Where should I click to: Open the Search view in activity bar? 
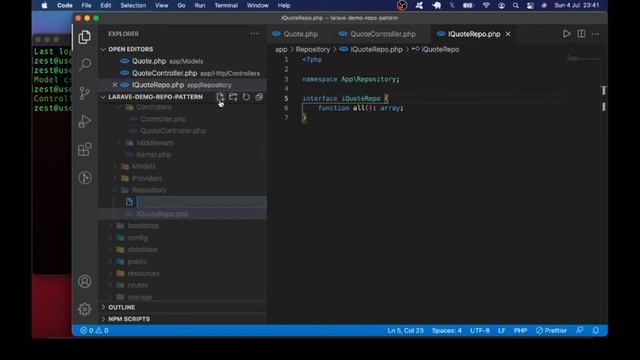click(x=85, y=64)
